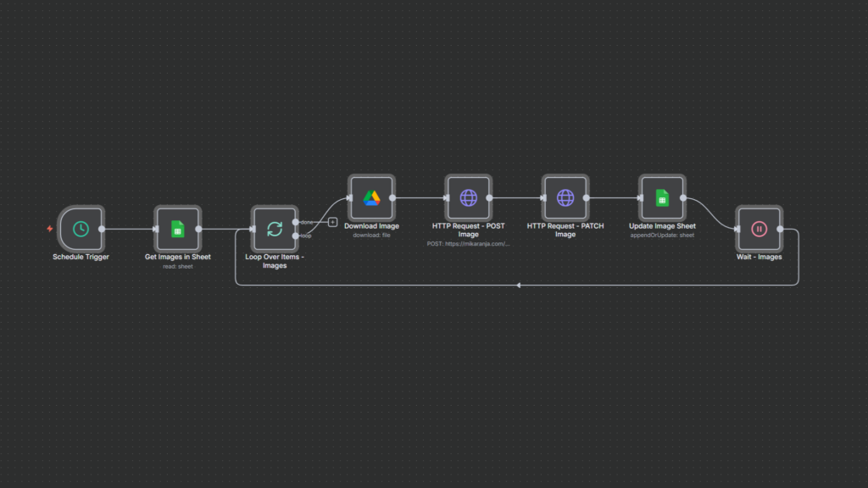
Task: Click the appendOrUpdate: sheet subtitle under Update Image Sheet
Action: 662,236
